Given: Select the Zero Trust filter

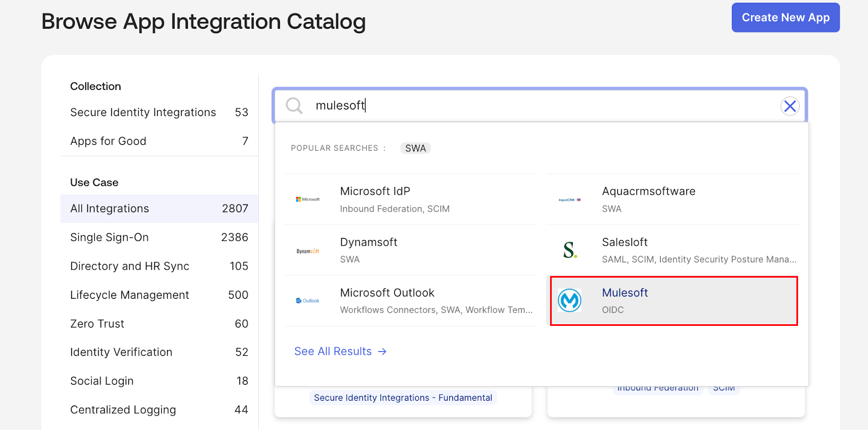Looking at the screenshot, I should tap(159, 324).
